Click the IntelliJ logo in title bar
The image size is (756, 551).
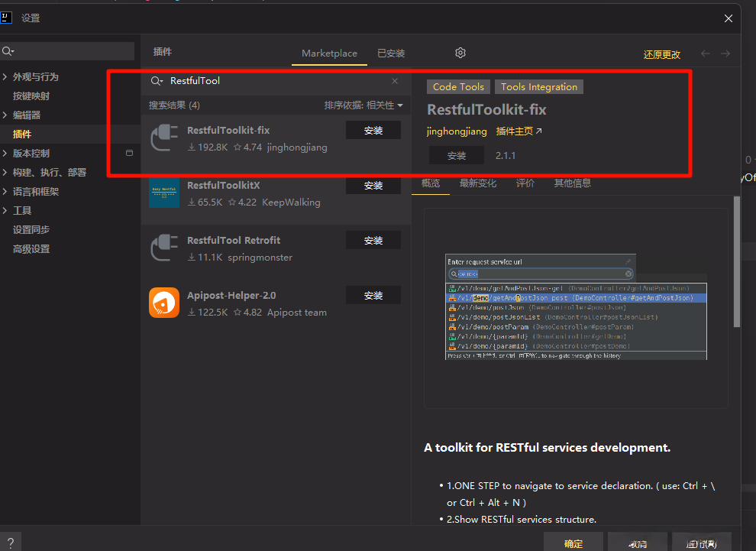6,18
